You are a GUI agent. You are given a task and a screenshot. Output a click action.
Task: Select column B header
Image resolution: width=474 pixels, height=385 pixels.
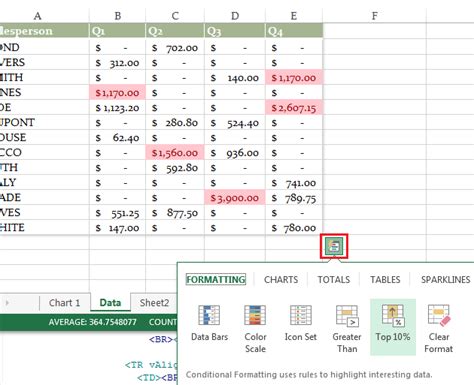pos(117,16)
